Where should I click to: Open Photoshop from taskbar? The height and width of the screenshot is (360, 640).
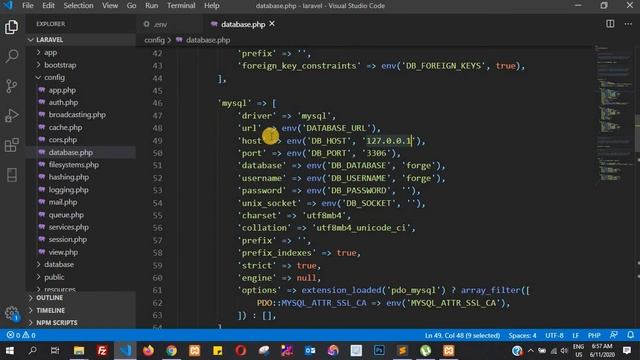pyautogui.click(x=379, y=351)
